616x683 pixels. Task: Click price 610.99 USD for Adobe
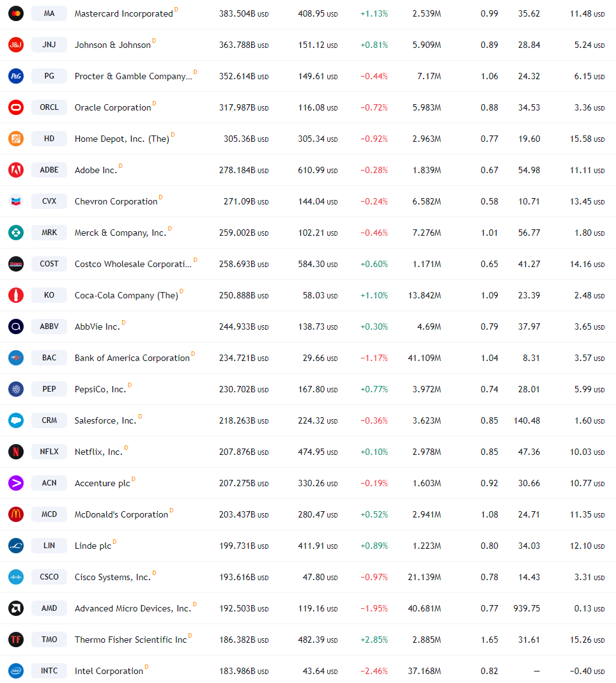pos(318,171)
